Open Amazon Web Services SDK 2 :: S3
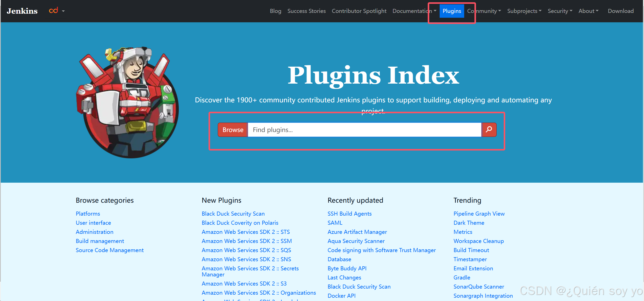 [244, 284]
